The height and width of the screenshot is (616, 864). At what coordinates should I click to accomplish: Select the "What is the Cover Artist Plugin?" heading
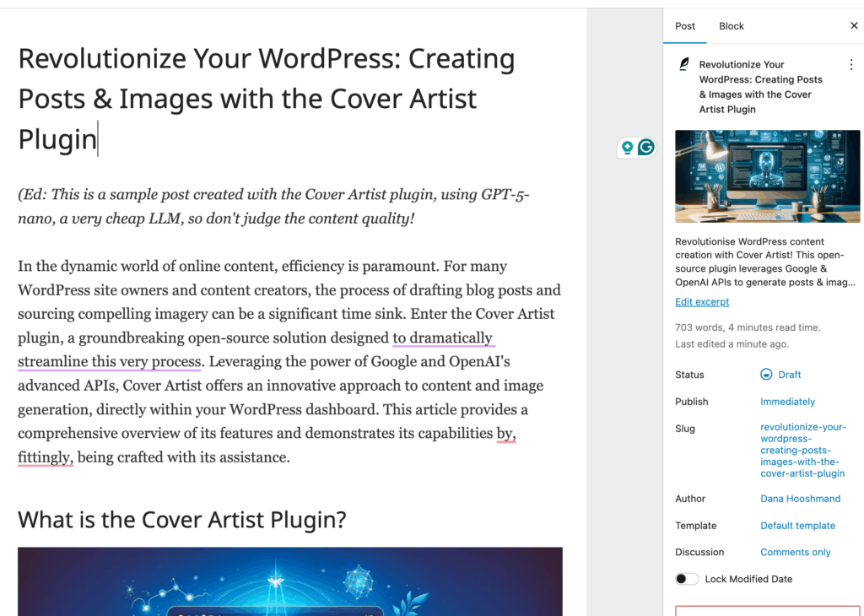182,519
